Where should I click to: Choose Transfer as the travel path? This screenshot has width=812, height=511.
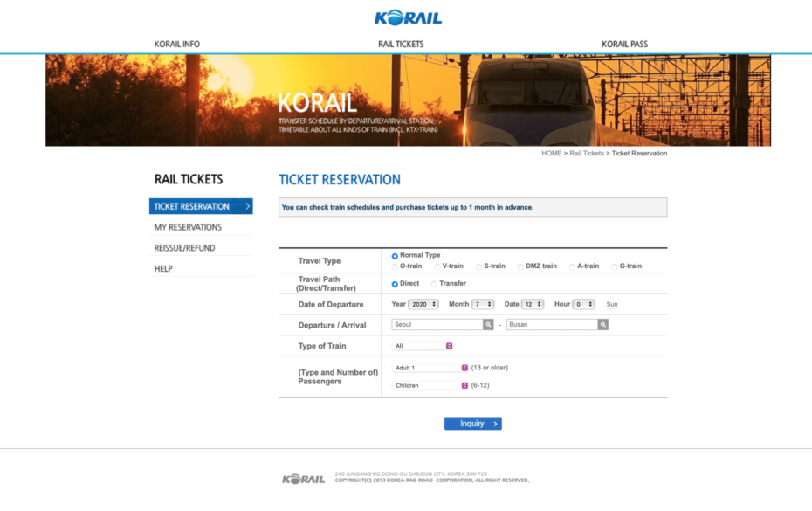(x=434, y=283)
